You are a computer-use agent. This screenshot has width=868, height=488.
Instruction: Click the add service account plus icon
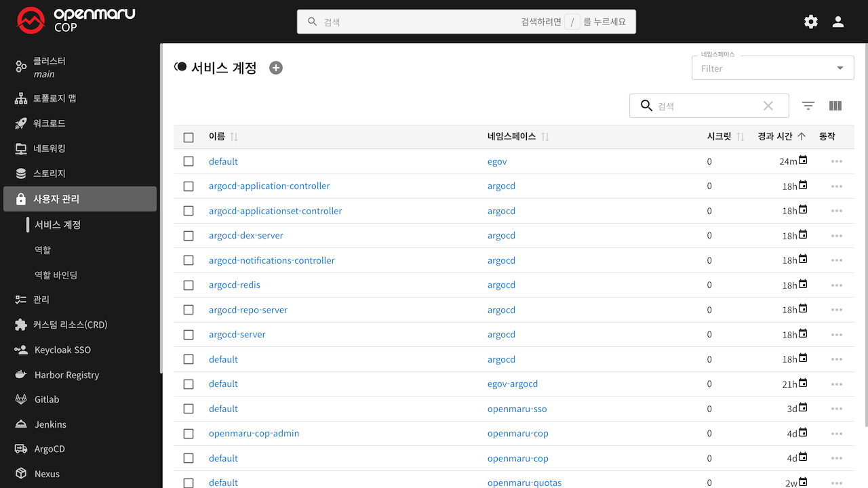[x=276, y=68]
